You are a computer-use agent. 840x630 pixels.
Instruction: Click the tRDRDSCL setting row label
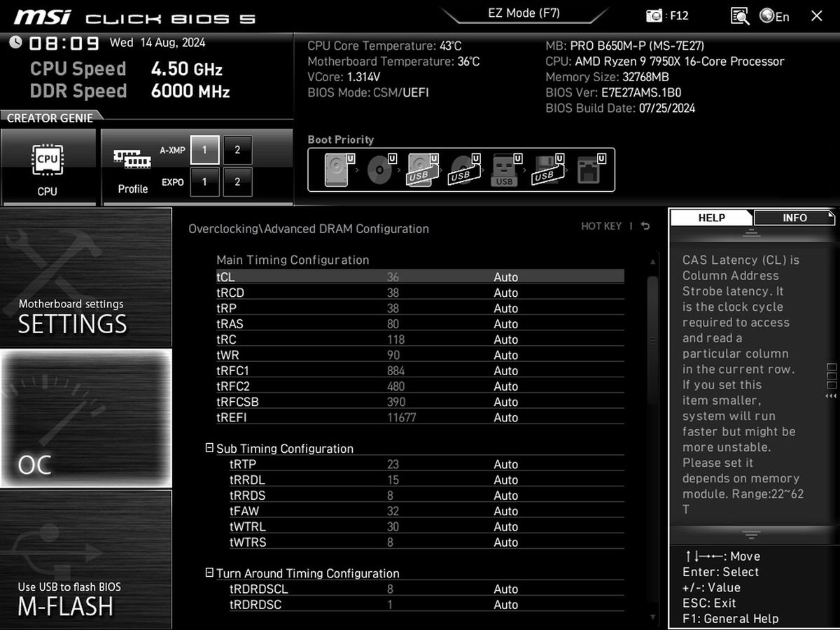click(x=259, y=589)
